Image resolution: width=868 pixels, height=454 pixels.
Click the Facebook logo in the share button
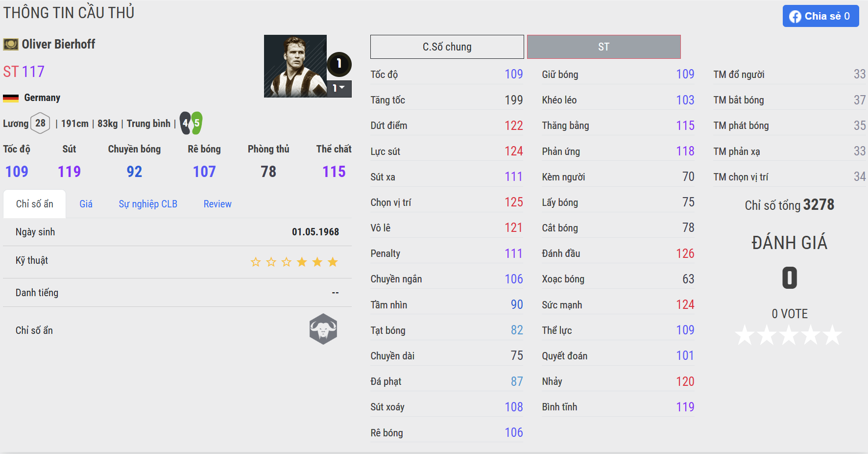795,17
